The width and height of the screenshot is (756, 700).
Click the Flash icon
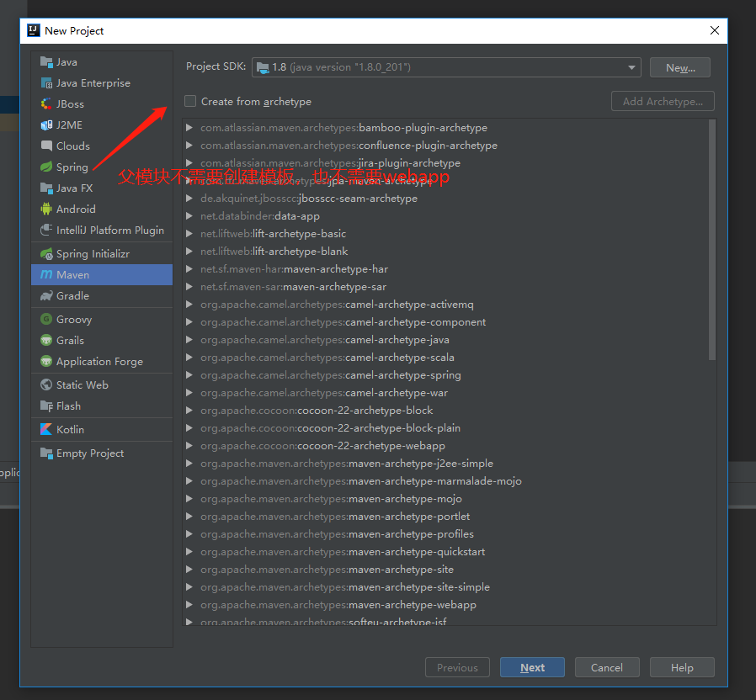[x=46, y=406]
